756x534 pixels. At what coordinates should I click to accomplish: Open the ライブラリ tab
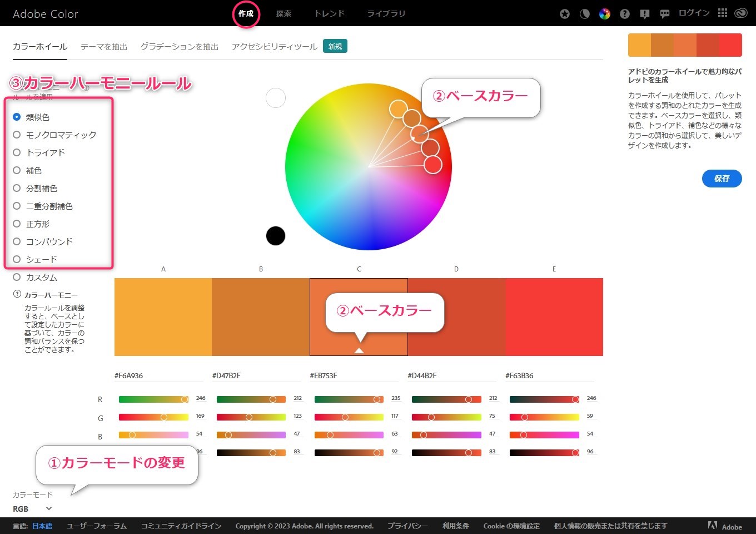click(386, 13)
